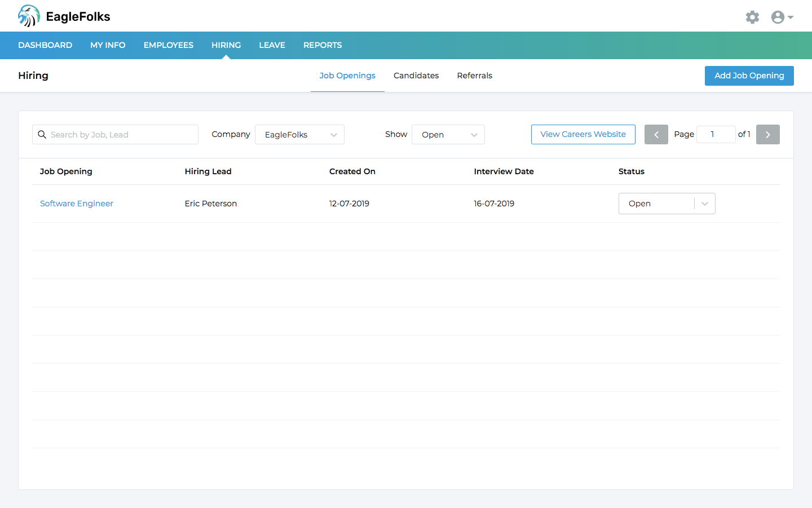This screenshot has width=812, height=508.
Task: Open the Dashboard menu
Action: [x=45, y=45]
